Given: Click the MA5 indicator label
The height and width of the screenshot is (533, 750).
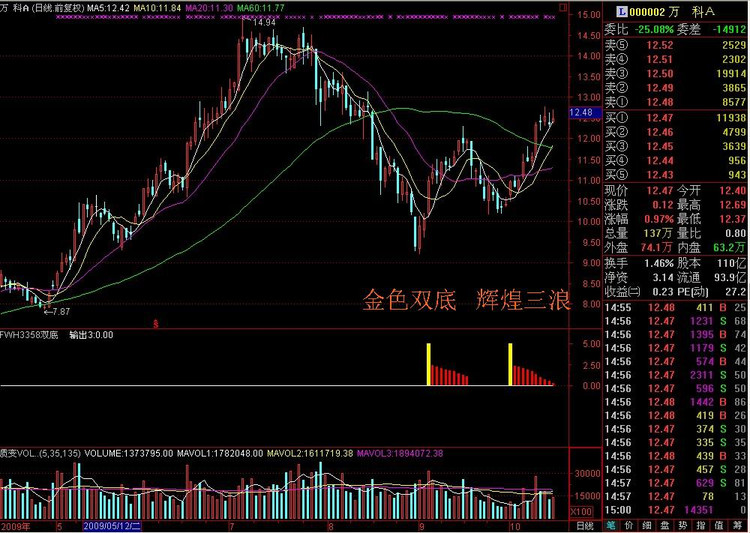Looking at the screenshot, I should [x=108, y=8].
